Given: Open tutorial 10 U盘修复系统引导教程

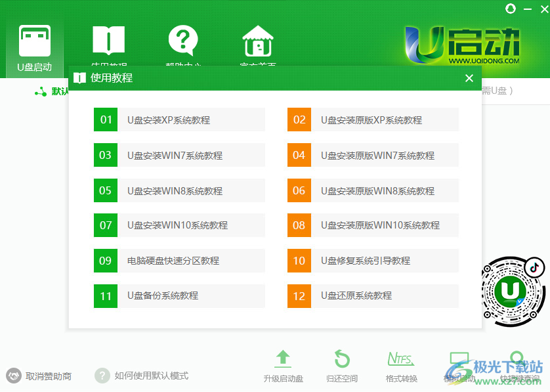Looking at the screenshot, I should (373, 261).
